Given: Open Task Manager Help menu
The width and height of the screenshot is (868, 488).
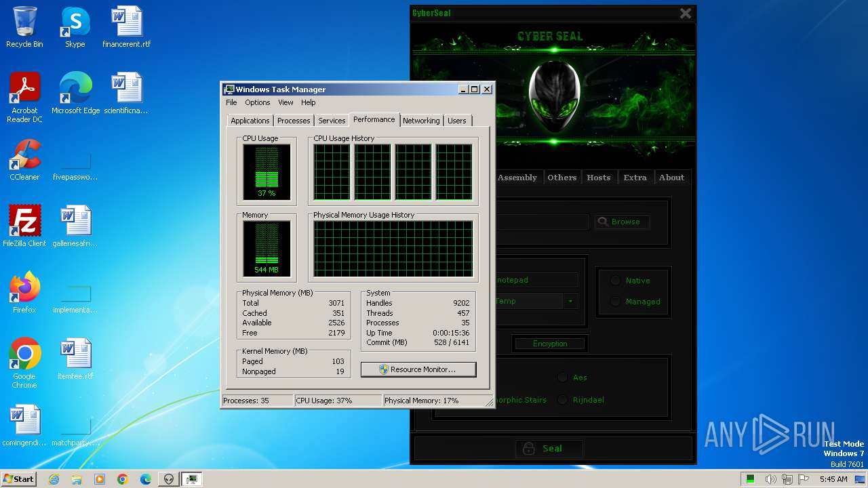Looking at the screenshot, I should pyautogui.click(x=309, y=102).
